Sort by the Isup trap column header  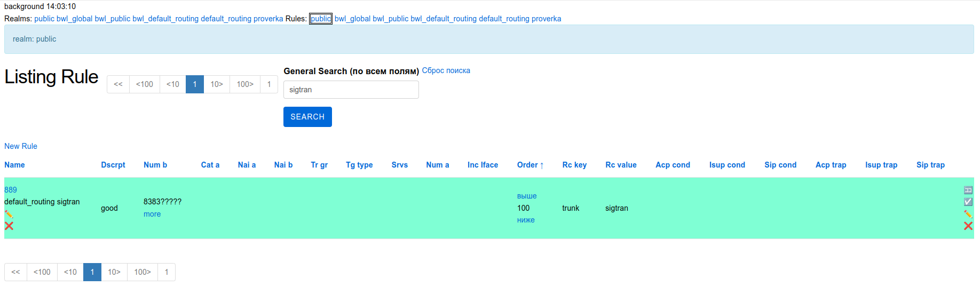(882, 165)
